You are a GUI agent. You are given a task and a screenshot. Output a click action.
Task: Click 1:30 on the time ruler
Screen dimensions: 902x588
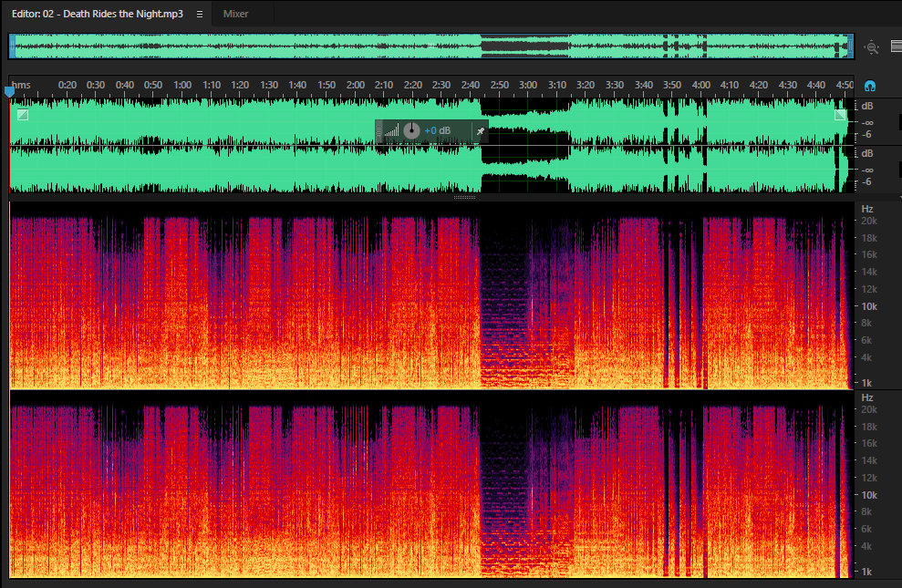[269, 85]
